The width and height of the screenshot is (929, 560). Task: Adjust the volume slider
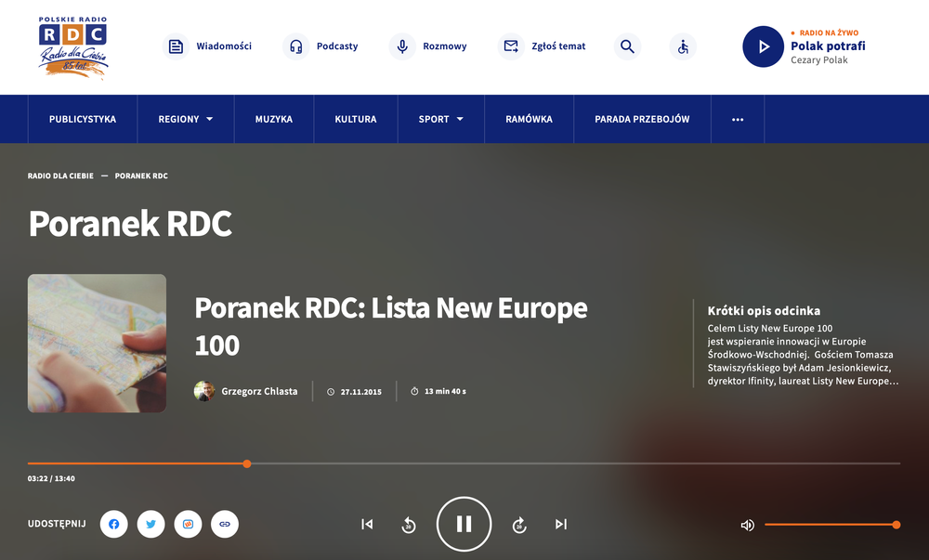pyautogui.click(x=832, y=525)
